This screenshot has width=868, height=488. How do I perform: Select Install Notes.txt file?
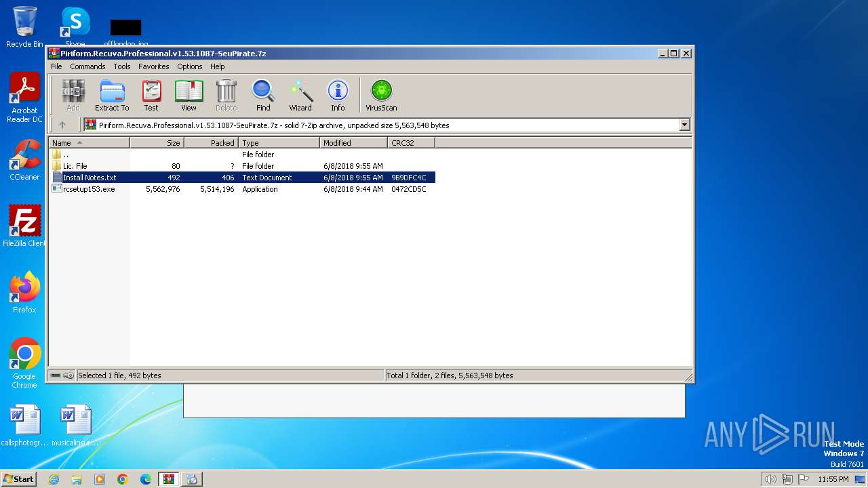coord(242,178)
